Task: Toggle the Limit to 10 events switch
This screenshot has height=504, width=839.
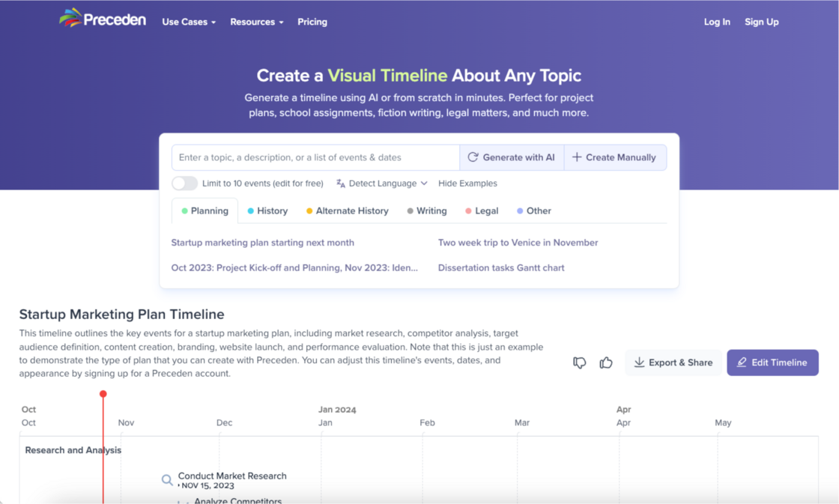Action: [185, 183]
